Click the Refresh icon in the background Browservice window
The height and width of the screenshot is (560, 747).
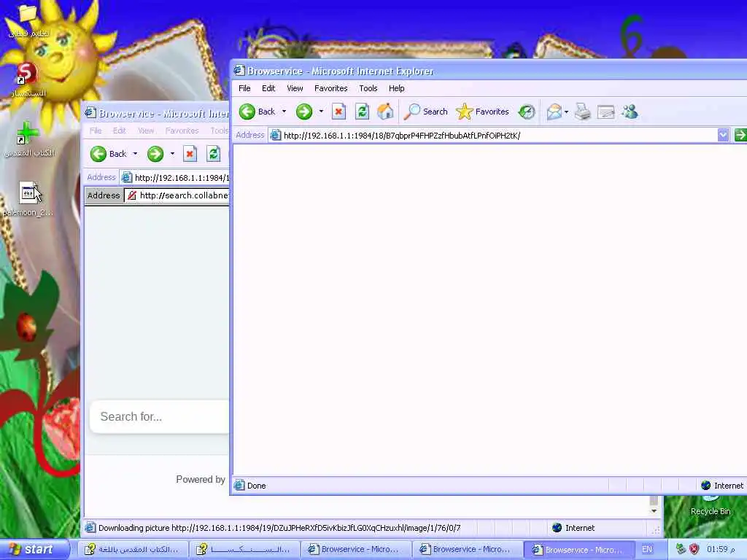(214, 154)
